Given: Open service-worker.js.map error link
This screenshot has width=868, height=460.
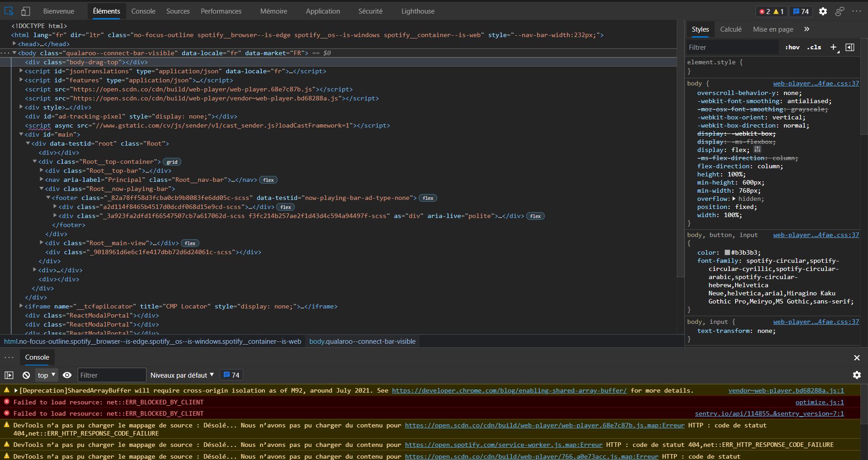Looking at the screenshot, I should click(504, 445).
